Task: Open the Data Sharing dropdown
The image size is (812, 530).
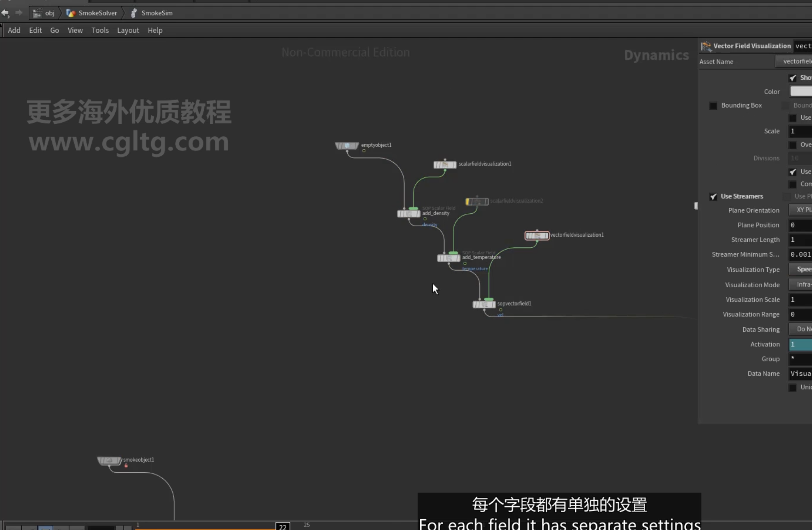Action: coord(800,329)
